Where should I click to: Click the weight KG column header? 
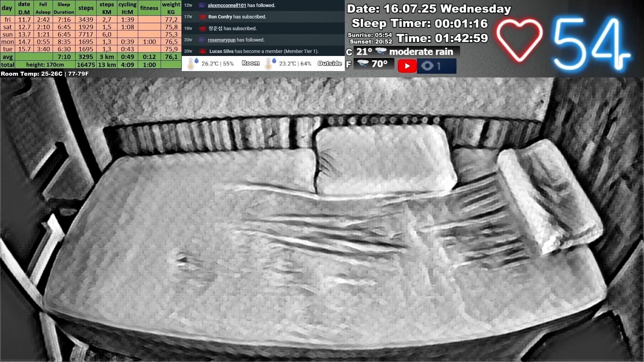click(x=171, y=8)
